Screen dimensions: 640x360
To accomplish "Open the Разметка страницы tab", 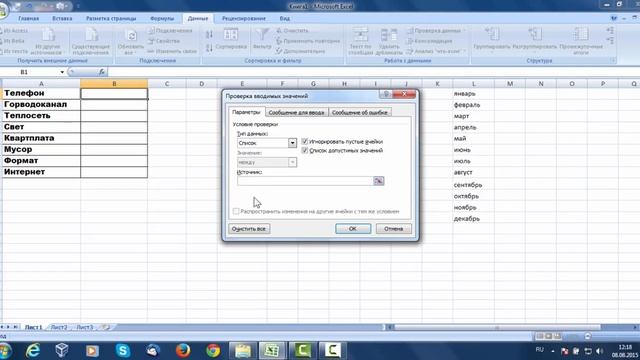I will coord(111,18).
